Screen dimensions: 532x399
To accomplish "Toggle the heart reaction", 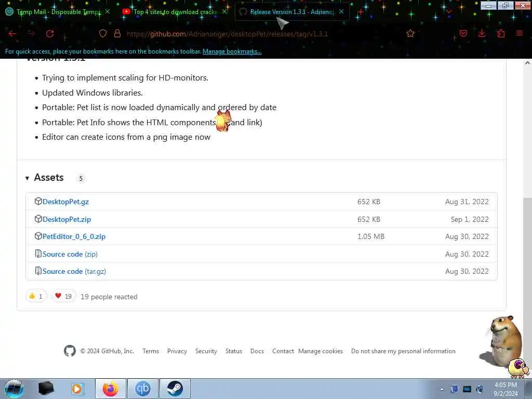I will pos(63,296).
